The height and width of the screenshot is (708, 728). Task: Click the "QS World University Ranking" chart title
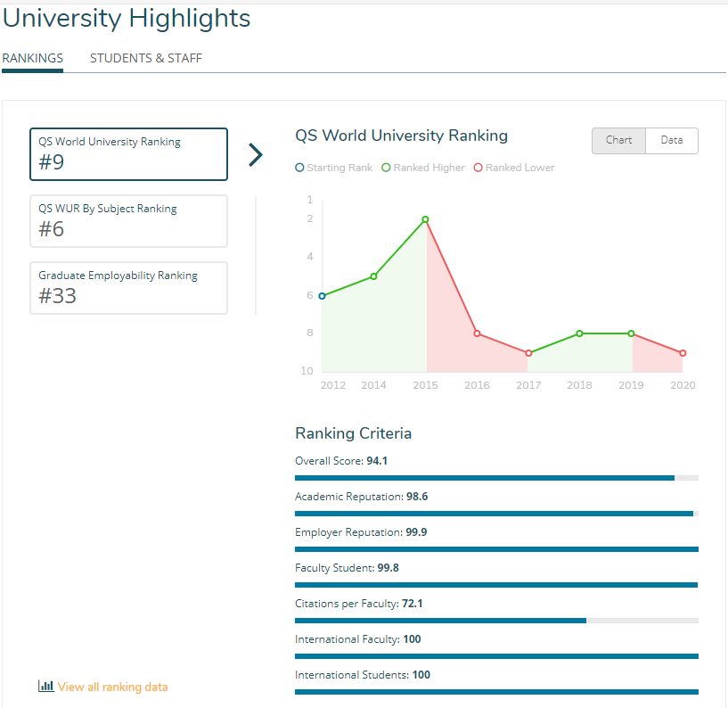[401, 136]
